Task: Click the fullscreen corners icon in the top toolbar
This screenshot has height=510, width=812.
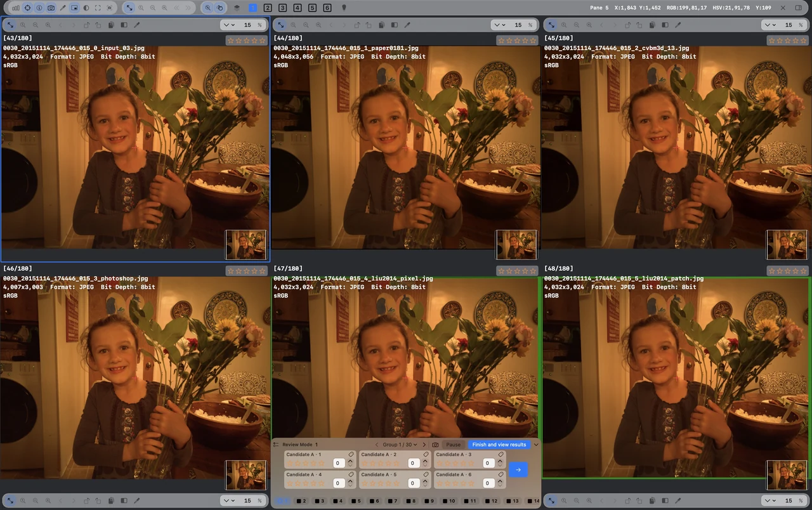Action: (98, 8)
